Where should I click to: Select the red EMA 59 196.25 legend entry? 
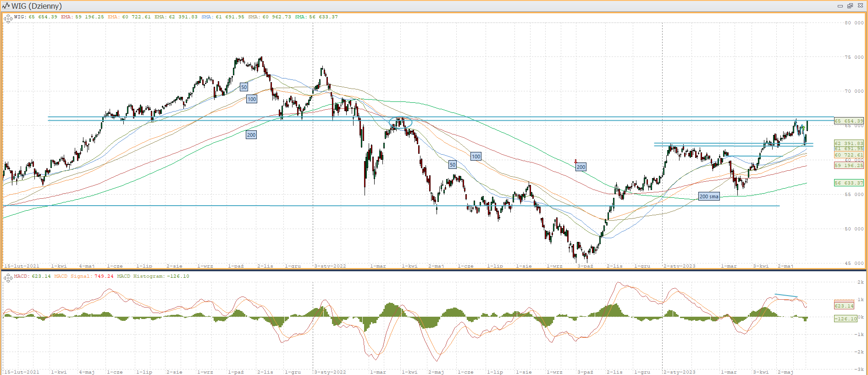[83, 17]
